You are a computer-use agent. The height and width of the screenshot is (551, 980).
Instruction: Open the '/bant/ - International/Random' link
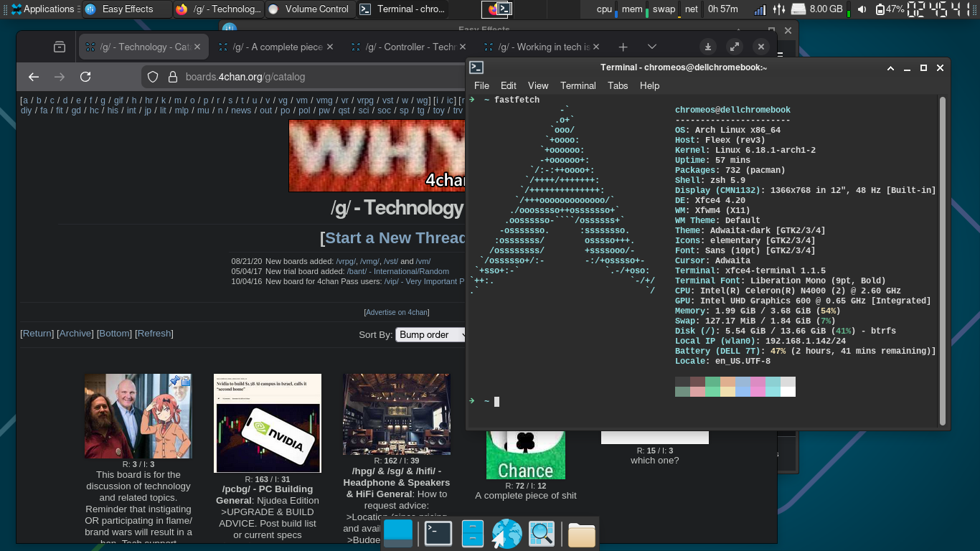pos(397,271)
